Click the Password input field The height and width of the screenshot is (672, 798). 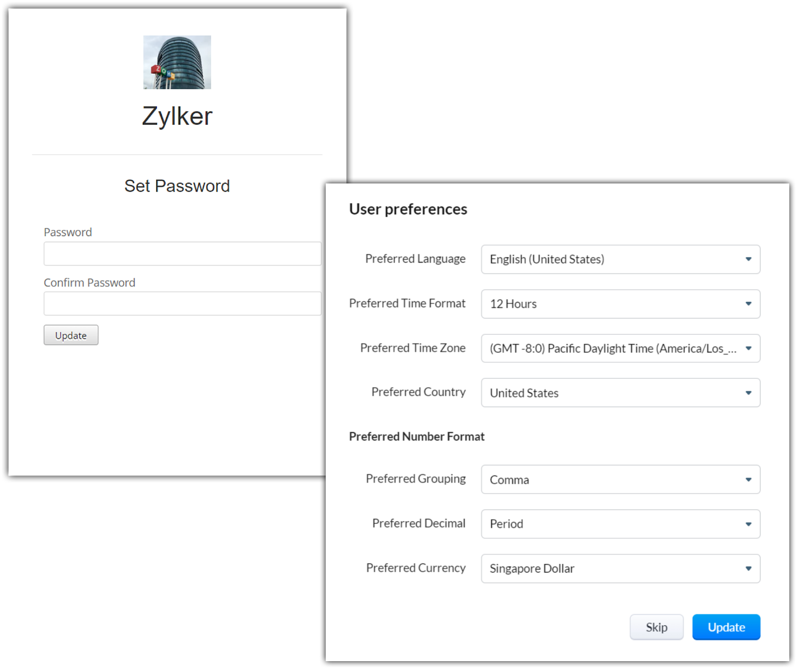click(x=182, y=253)
